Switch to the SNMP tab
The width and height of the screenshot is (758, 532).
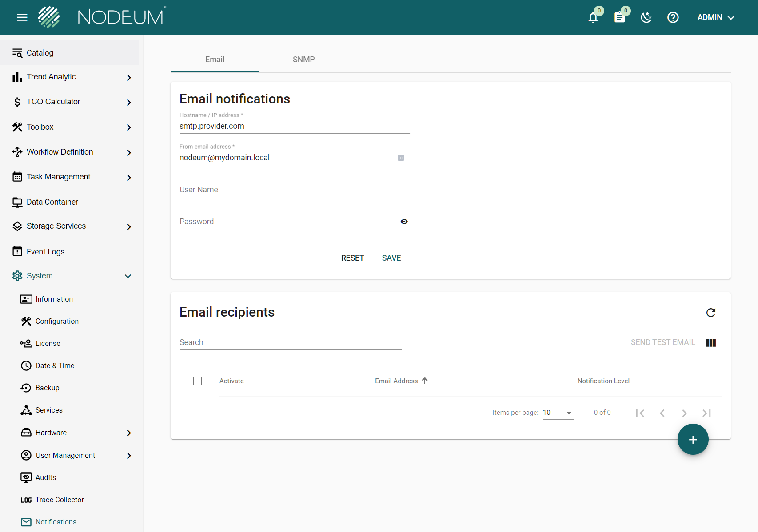(x=304, y=60)
